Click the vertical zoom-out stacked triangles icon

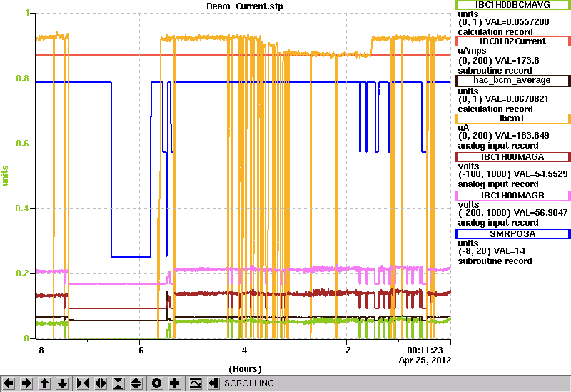coord(136,383)
